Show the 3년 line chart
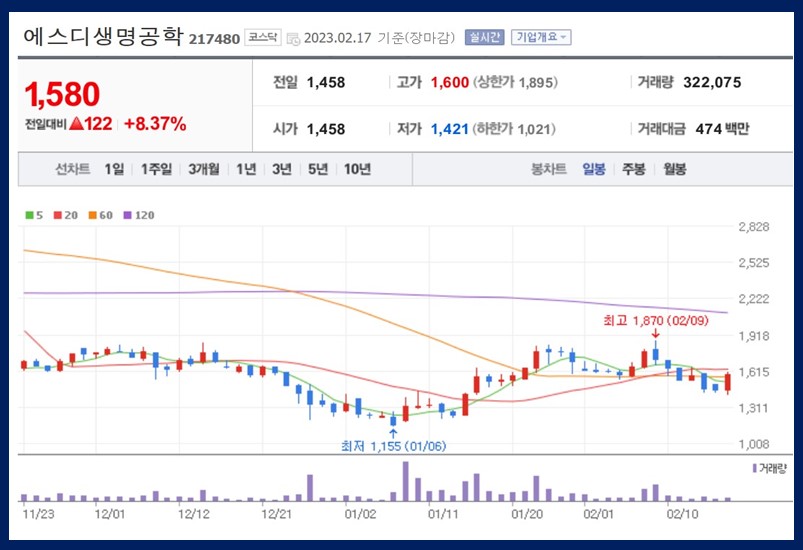This screenshot has height=550, width=803. pyautogui.click(x=282, y=169)
